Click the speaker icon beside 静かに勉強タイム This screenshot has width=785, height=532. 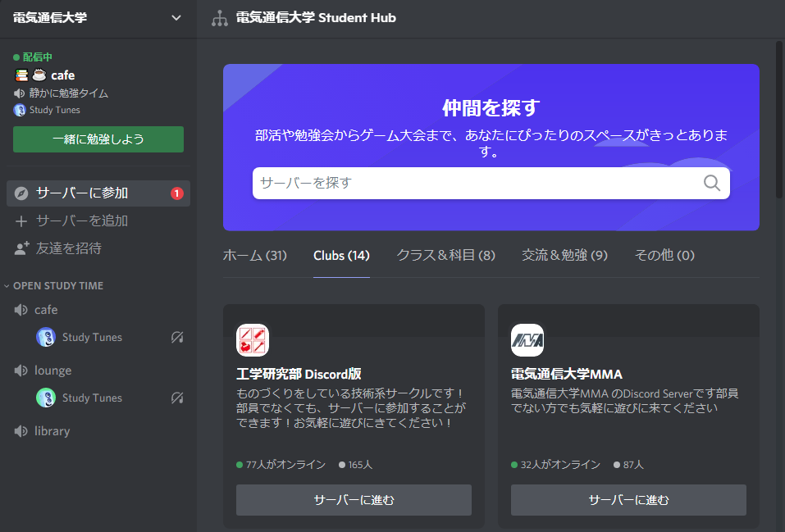point(19,93)
